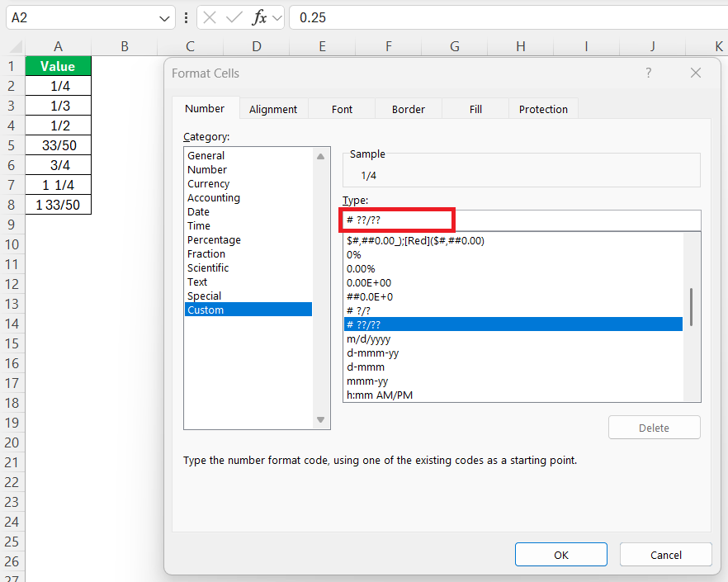Click the Format Cells help question mark
Viewport: 728px width, 582px height.
(x=648, y=73)
